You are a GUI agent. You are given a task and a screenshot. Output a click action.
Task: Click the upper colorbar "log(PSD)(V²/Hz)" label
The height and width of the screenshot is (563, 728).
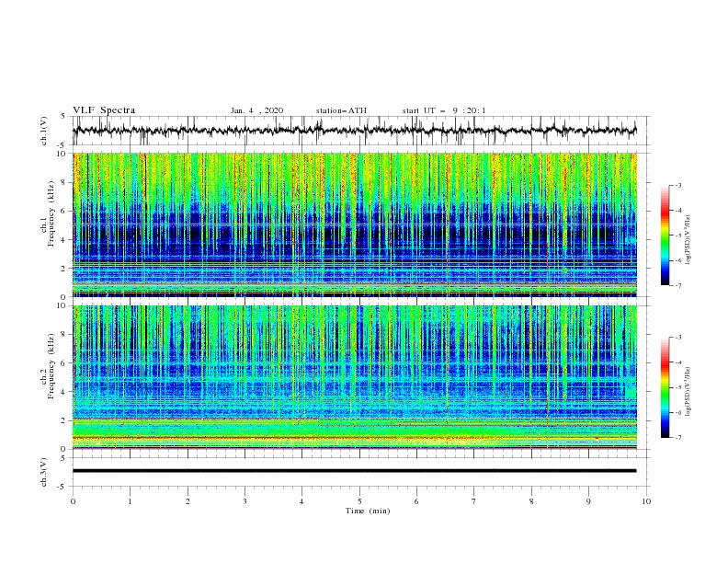point(688,240)
